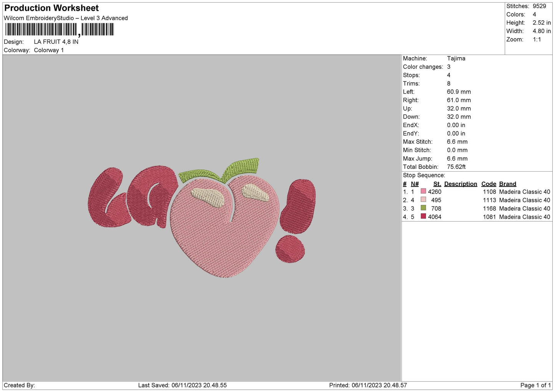Select 'Wilcom EmbroideryStudio – Level 3 Advanced' text
Screen dimensions: 555x392
click(x=66, y=18)
